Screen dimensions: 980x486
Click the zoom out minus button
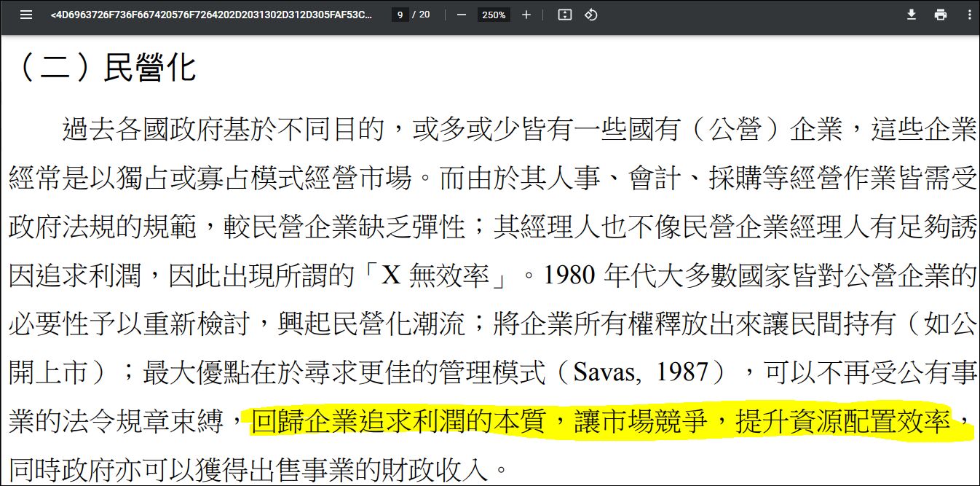coord(461,15)
